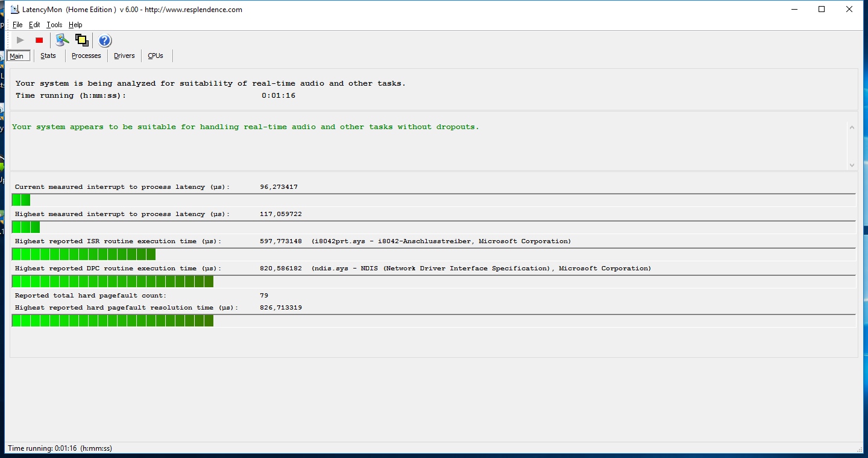Viewport: 868px width, 458px height.
Task: Switch to the Processes tab
Action: coord(86,56)
